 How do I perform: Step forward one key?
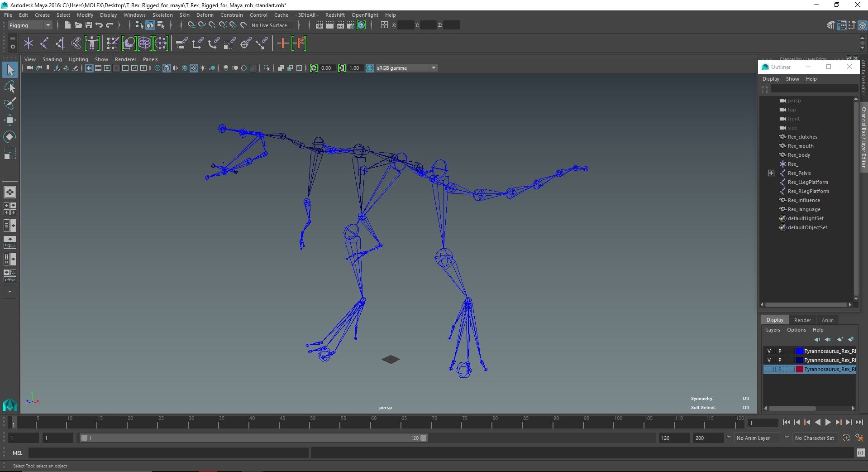[838, 422]
